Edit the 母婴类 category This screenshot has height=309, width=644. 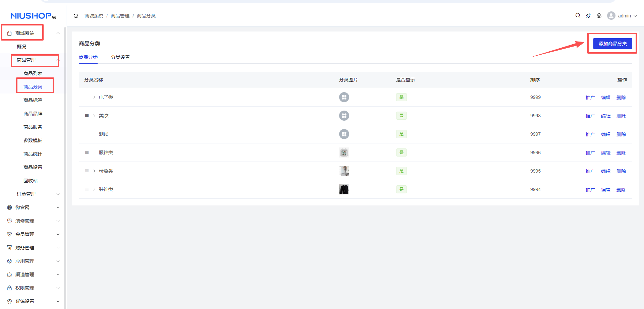point(606,171)
